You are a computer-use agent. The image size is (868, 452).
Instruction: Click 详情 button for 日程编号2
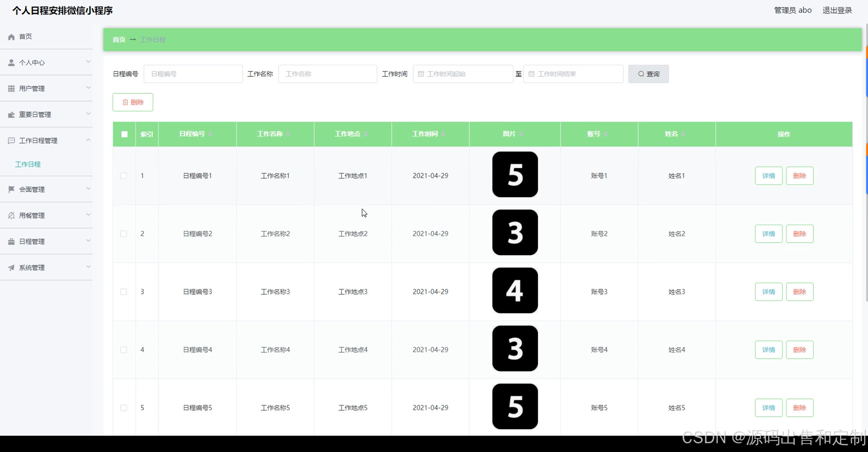pos(768,234)
